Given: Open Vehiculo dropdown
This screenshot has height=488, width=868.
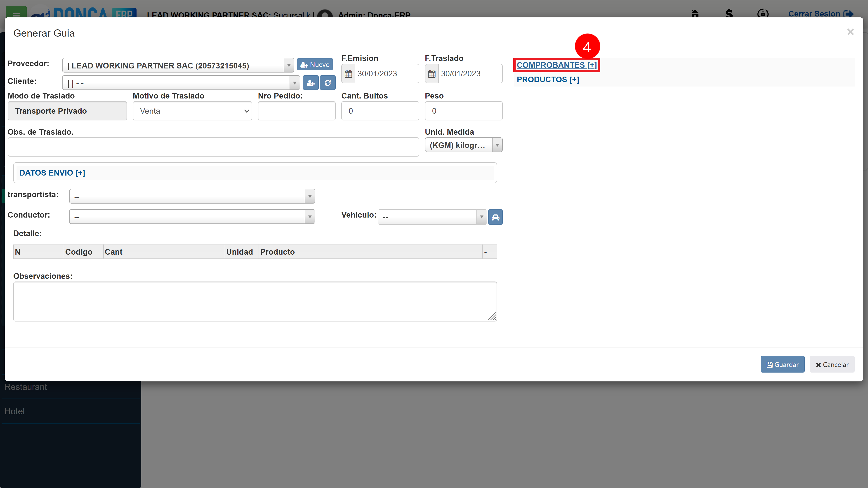Looking at the screenshot, I should [432, 217].
